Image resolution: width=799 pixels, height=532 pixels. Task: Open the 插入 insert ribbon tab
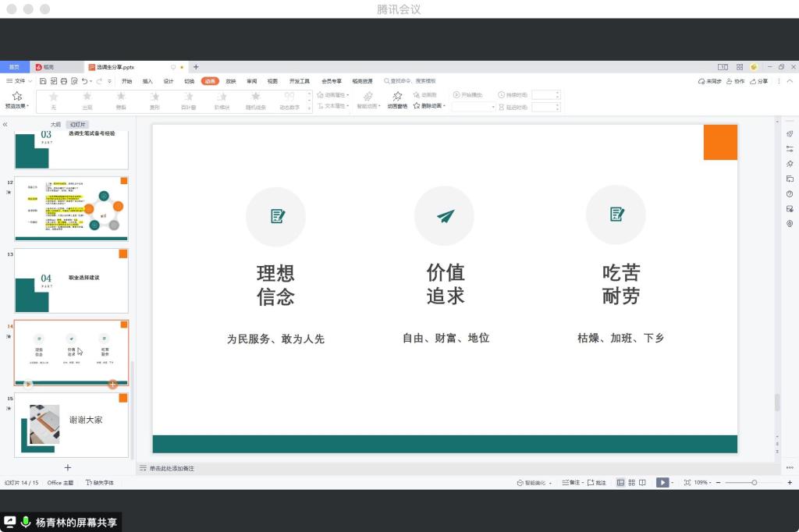pyautogui.click(x=147, y=81)
